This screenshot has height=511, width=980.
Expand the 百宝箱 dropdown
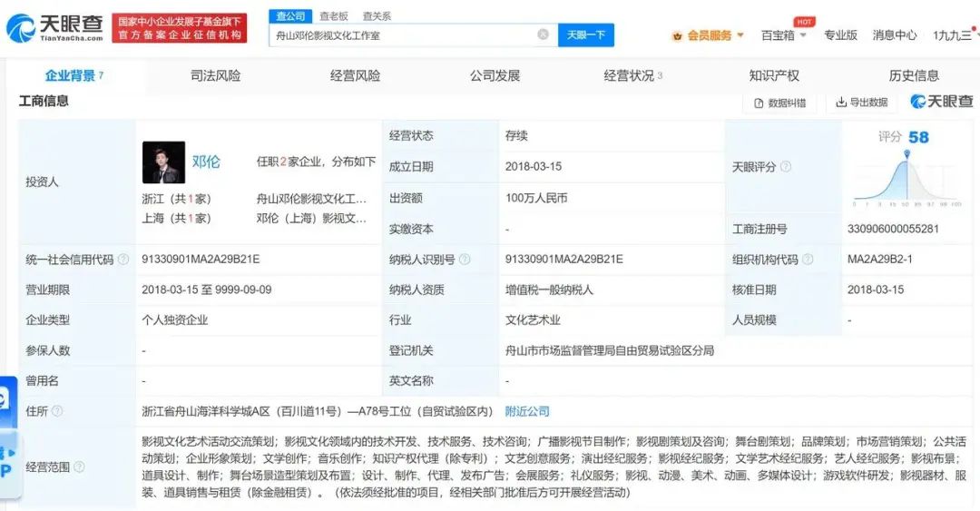point(783,35)
